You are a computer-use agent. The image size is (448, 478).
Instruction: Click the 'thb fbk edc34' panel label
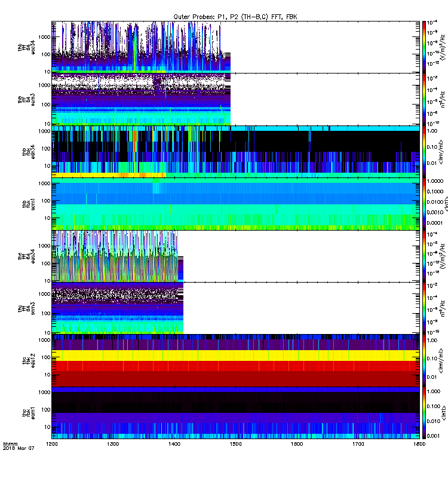[29, 152]
